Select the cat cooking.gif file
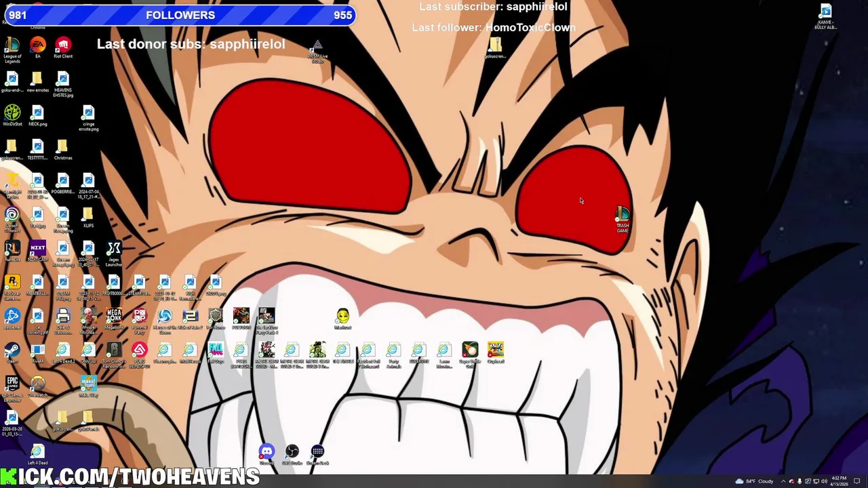Viewport: 868px width, 488px height. (x=37, y=321)
